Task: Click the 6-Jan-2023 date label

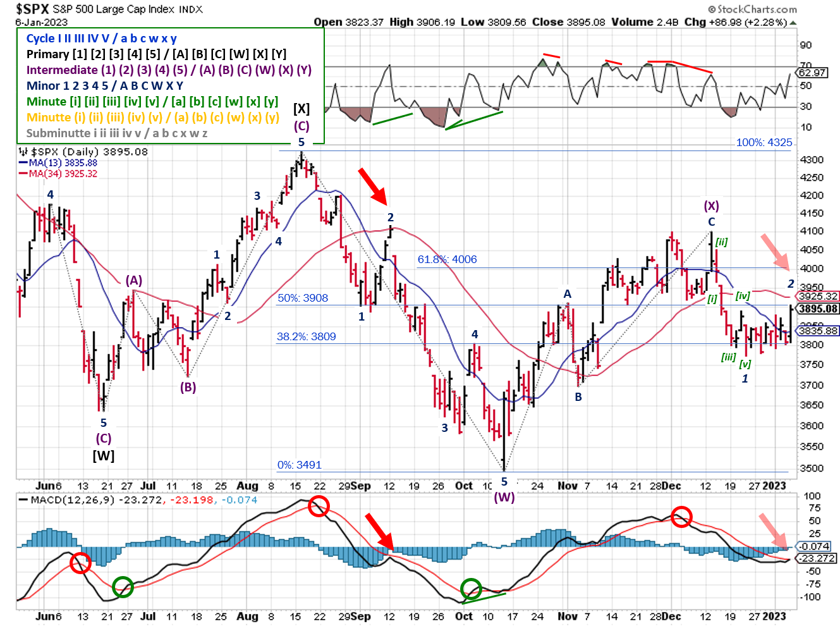Action: (x=41, y=22)
